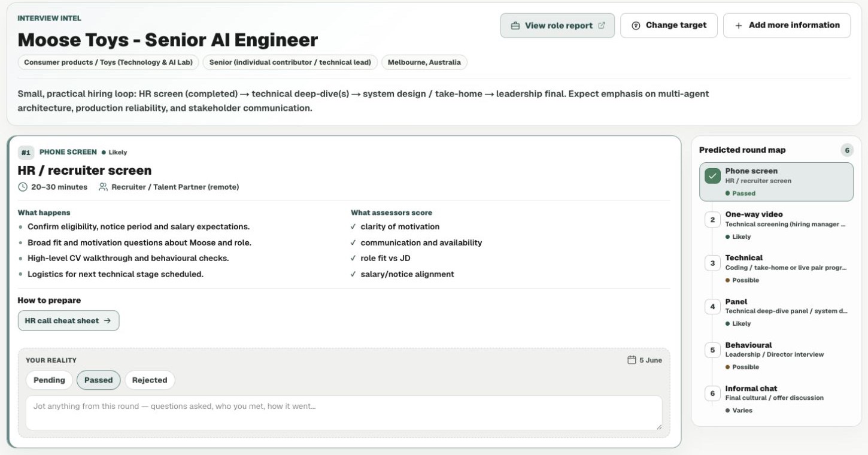Click 'Confirm eligibility, notice period' line
The image size is (868, 455).
(138, 227)
